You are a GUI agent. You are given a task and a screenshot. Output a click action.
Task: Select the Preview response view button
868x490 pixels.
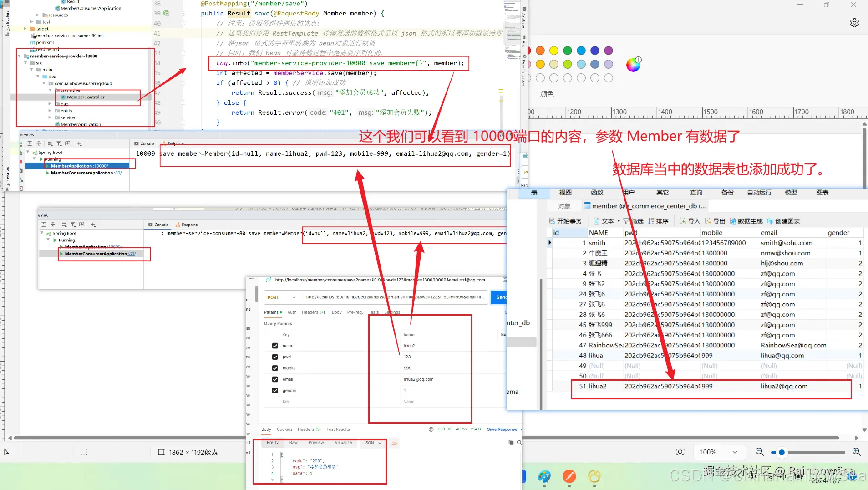pyautogui.click(x=316, y=443)
